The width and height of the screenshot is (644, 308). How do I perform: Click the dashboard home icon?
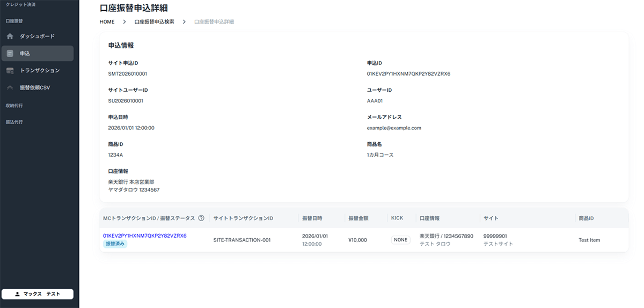click(10, 36)
